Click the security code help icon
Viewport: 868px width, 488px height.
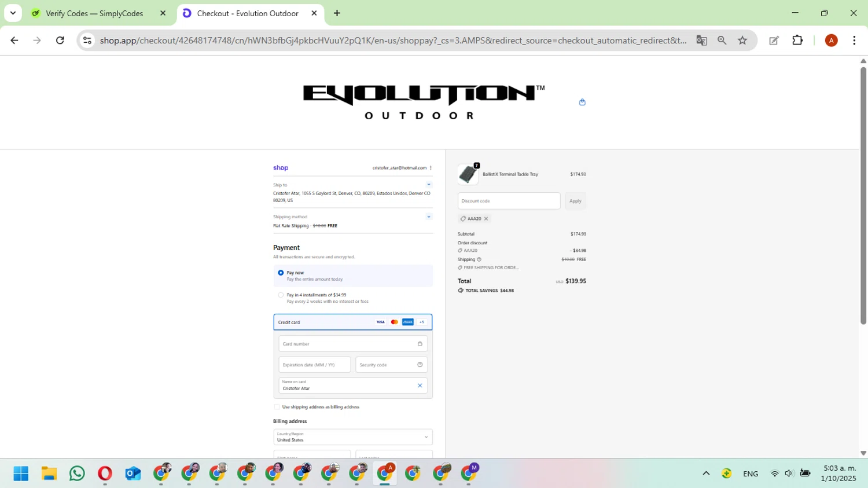pos(420,365)
